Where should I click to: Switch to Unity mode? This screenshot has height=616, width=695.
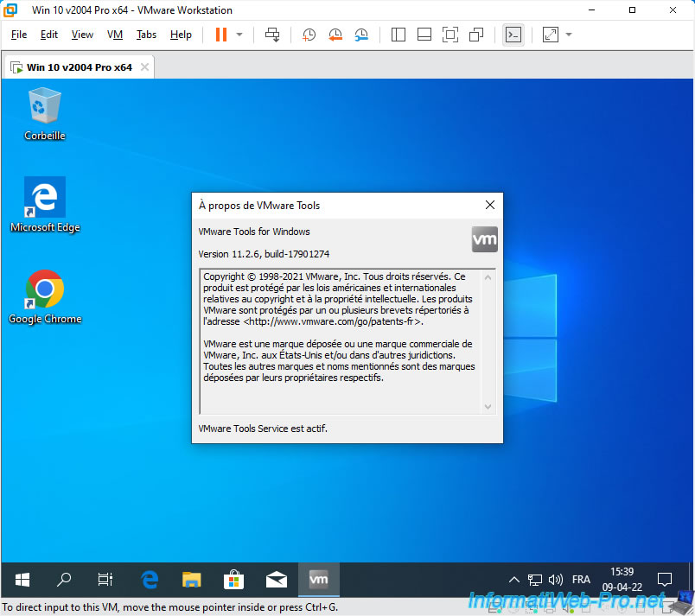click(x=476, y=35)
